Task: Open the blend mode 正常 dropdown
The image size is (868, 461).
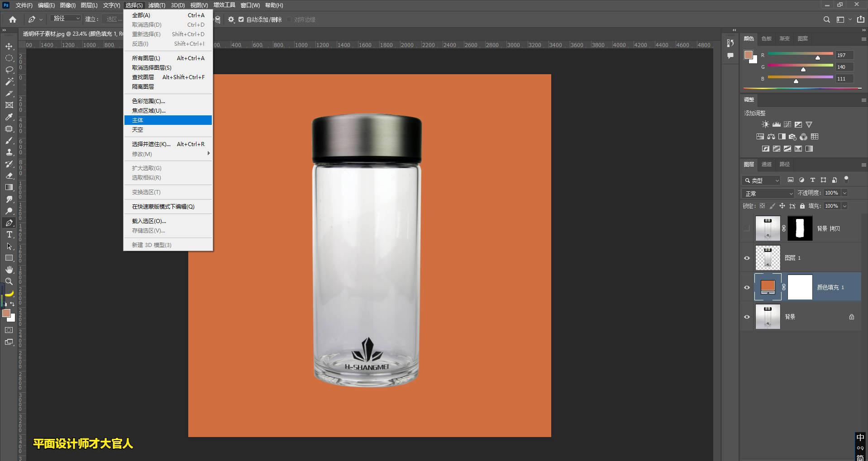Action: click(x=768, y=193)
